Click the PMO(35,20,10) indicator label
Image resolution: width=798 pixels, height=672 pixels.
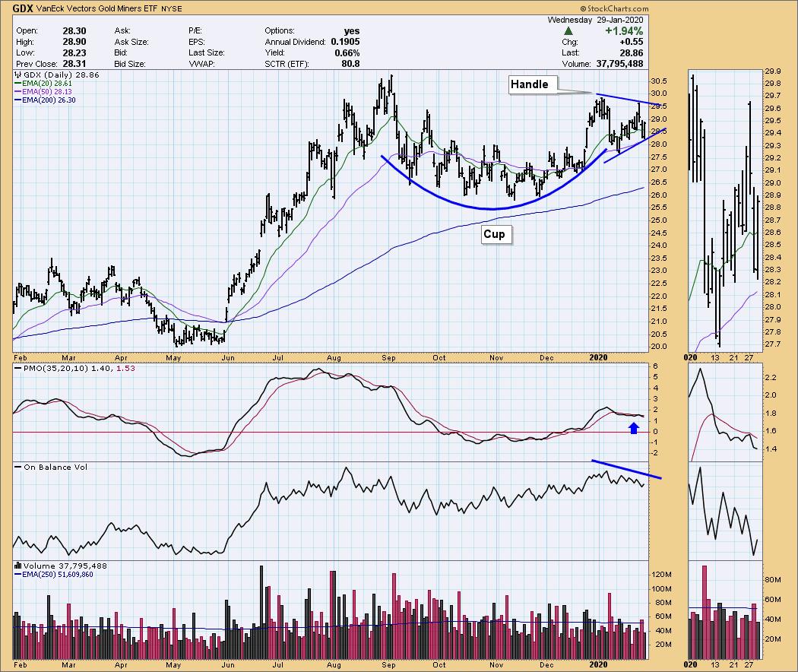pyautogui.click(x=55, y=368)
